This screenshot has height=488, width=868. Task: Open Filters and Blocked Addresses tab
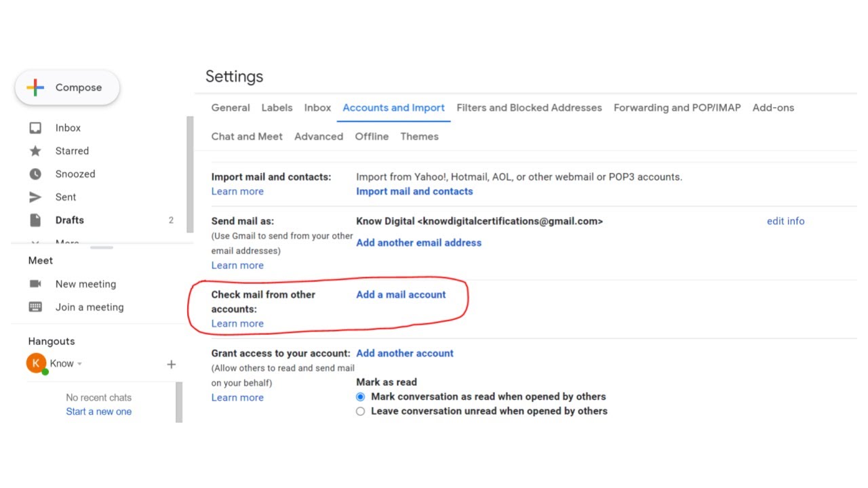click(529, 108)
